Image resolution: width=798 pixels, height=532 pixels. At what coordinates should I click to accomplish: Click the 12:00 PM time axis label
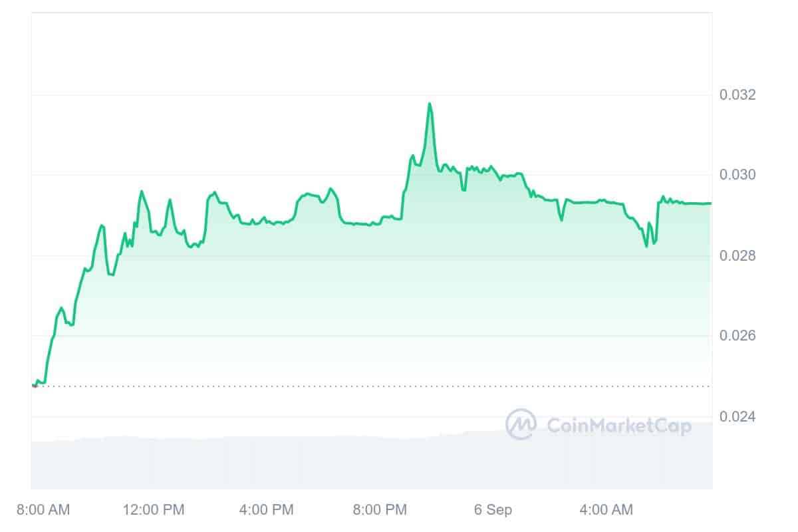coord(154,510)
